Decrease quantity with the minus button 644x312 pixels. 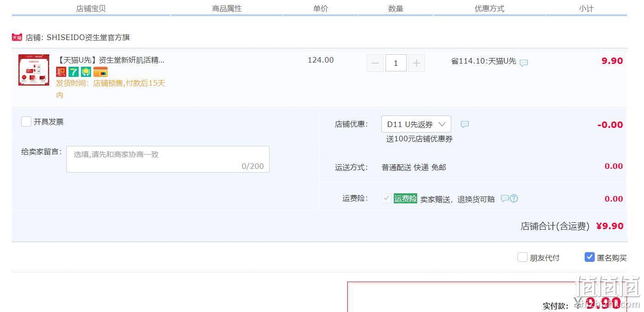coord(375,63)
